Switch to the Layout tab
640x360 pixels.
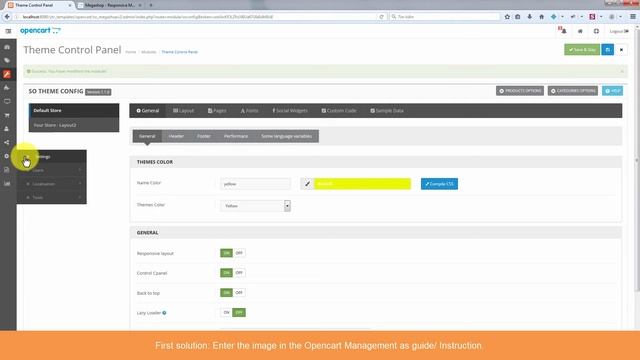click(x=183, y=111)
